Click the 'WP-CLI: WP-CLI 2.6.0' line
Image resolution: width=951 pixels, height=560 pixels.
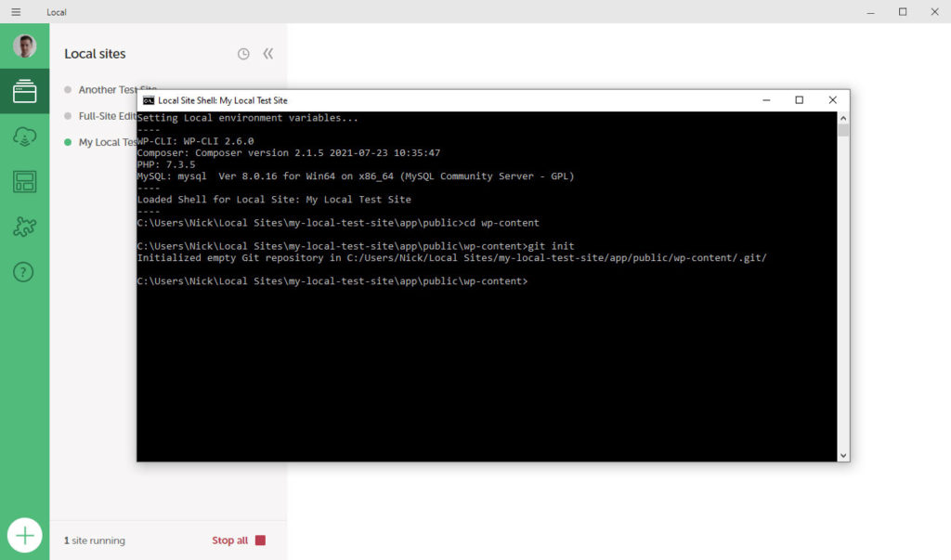coord(195,141)
